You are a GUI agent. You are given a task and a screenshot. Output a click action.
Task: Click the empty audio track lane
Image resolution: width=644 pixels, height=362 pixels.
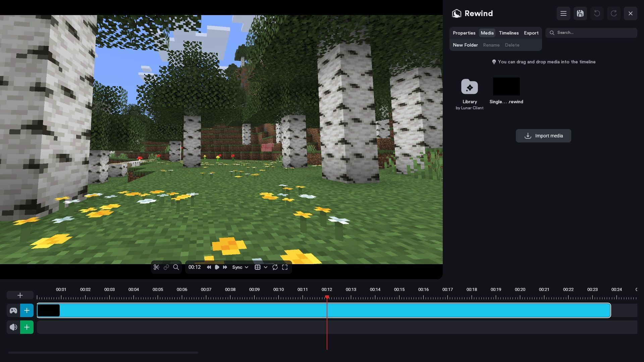(x=337, y=327)
